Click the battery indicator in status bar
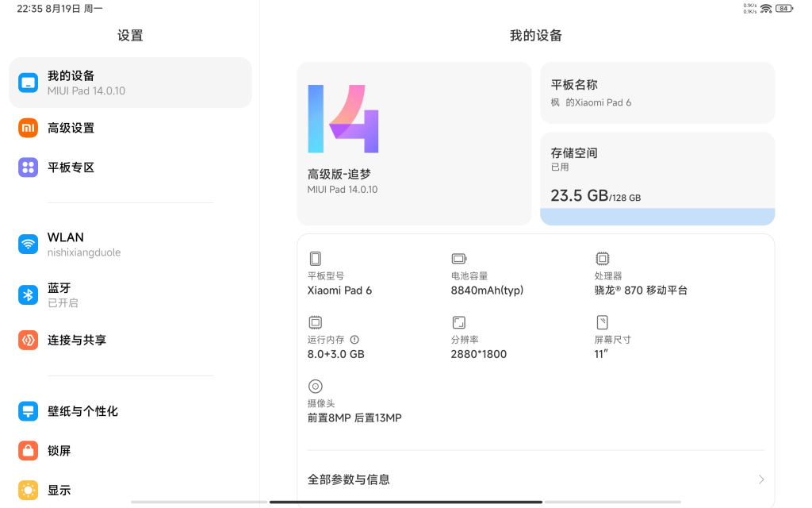Viewport: 812px width, 508px height. pos(784,8)
